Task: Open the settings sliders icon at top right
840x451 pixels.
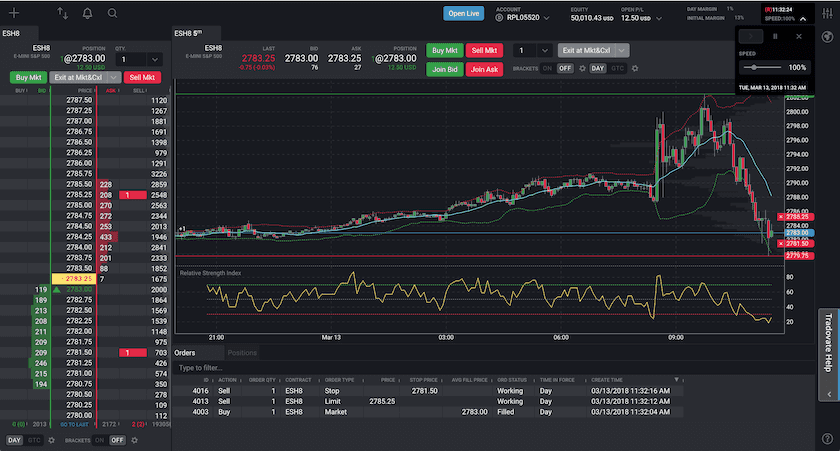Action: 827,14
